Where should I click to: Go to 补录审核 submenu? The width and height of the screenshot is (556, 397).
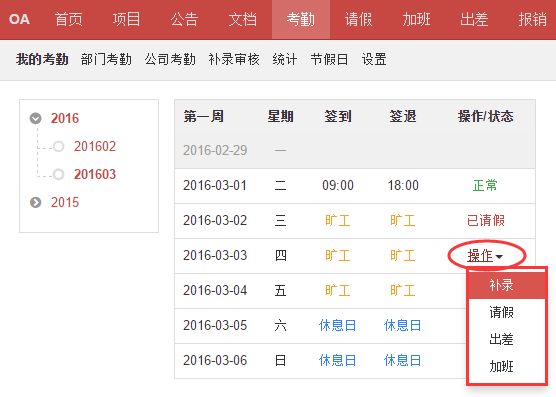pos(234,59)
